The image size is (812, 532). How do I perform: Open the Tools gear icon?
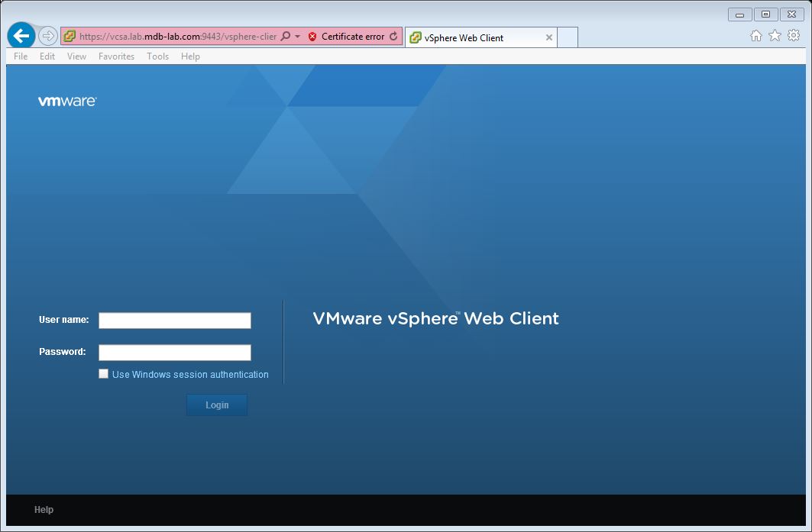794,35
